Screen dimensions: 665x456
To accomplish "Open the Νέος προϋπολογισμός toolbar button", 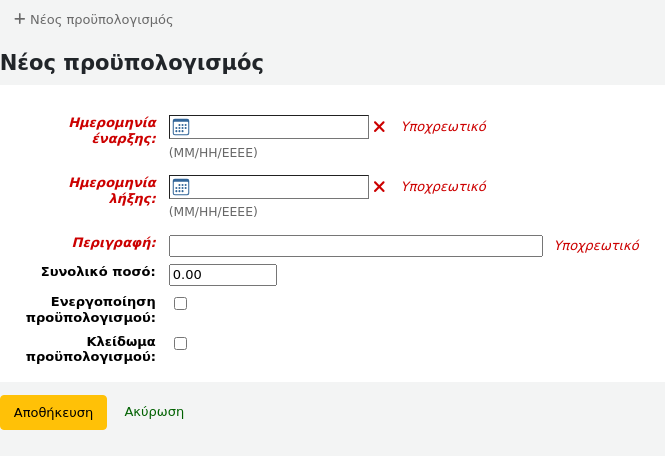I will (x=94, y=19).
